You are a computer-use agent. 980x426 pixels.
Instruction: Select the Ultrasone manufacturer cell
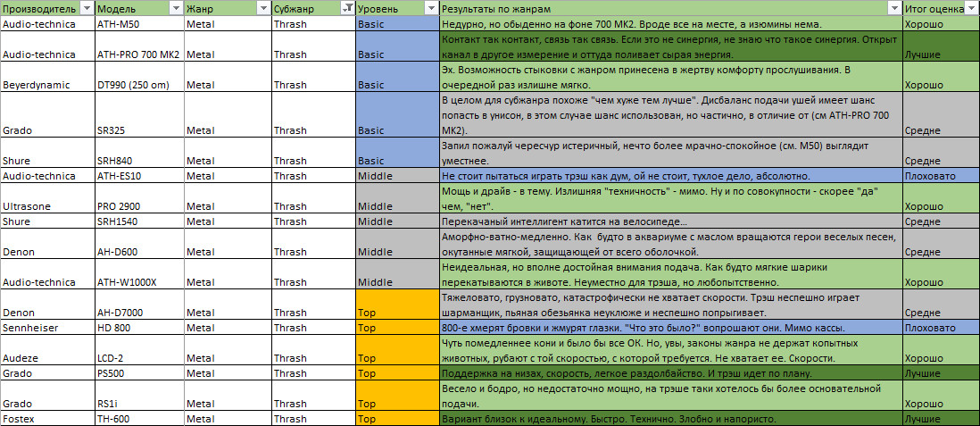tap(47, 206)
